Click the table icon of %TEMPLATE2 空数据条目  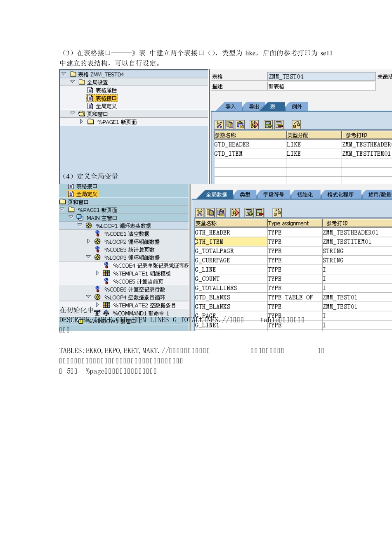[106, 305]
